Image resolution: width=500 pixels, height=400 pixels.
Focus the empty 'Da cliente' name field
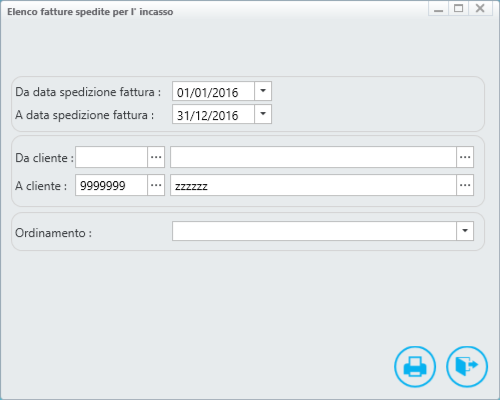click(313, 157)
